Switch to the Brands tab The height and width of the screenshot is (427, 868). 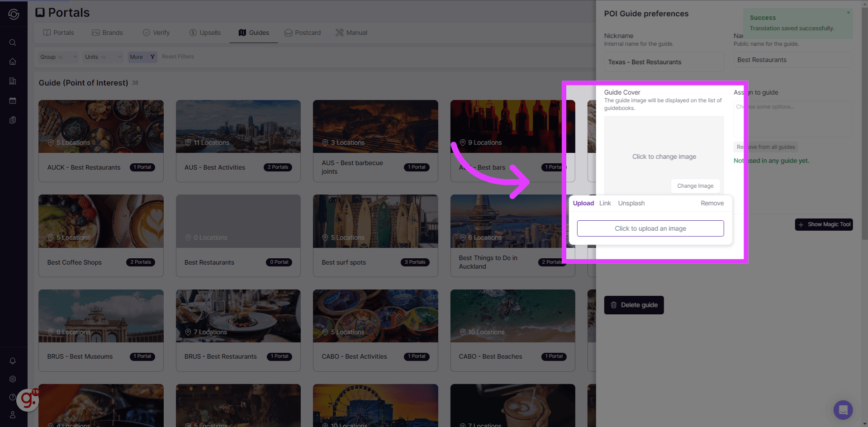pyautogui.click(x=108, y=32)
